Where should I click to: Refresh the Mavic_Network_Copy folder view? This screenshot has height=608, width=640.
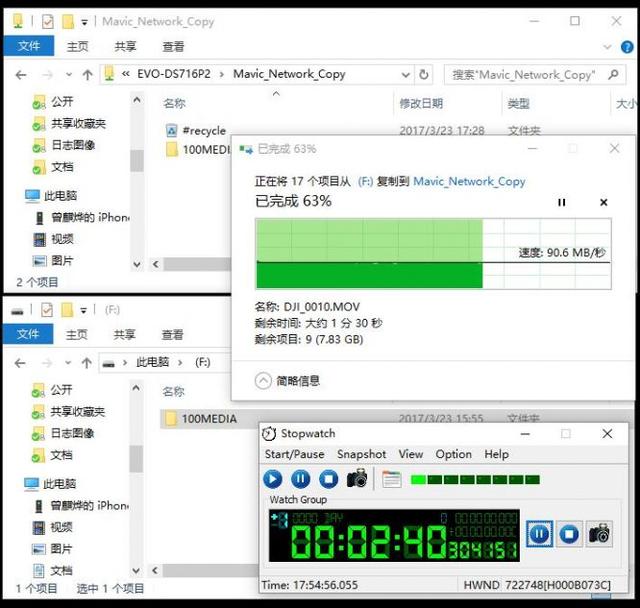click(x=425, y=74)
